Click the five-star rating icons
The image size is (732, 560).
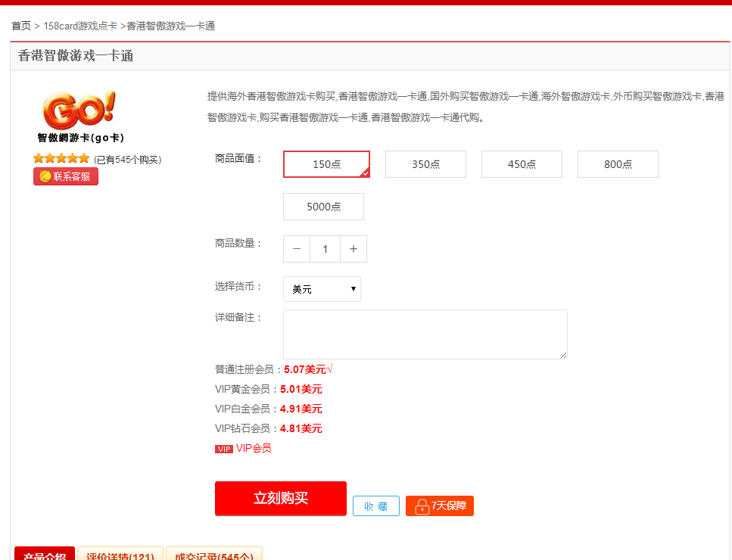point(61,159)
